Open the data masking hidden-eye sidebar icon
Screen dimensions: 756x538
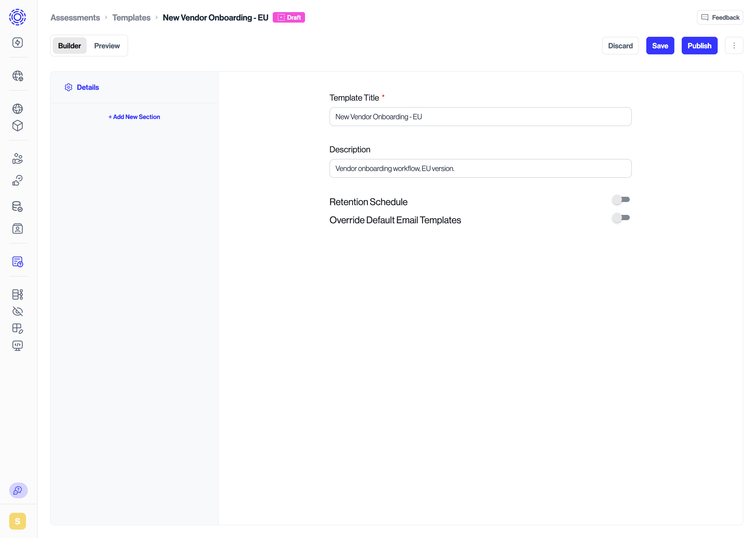(18, 311)
